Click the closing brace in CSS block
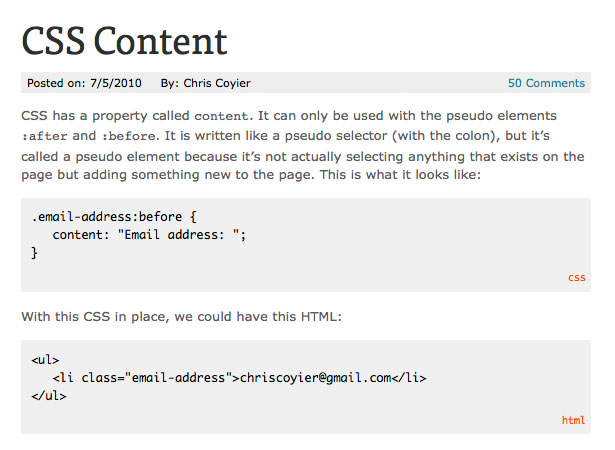This screenshot has width=615, height=450. (x=35, y=253)
